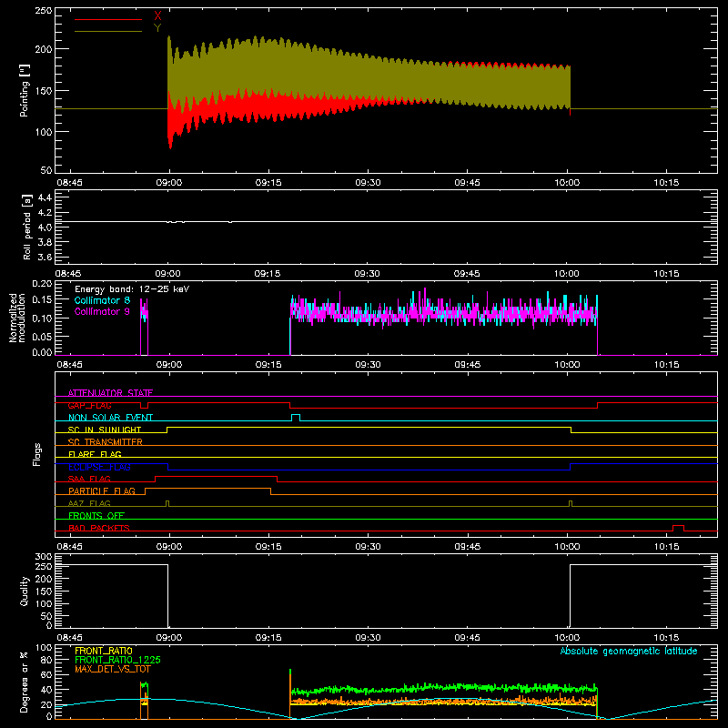Click the '0.20' tick on modulation axis
Viewport: 728px width, 728px height.
point(42,284)
